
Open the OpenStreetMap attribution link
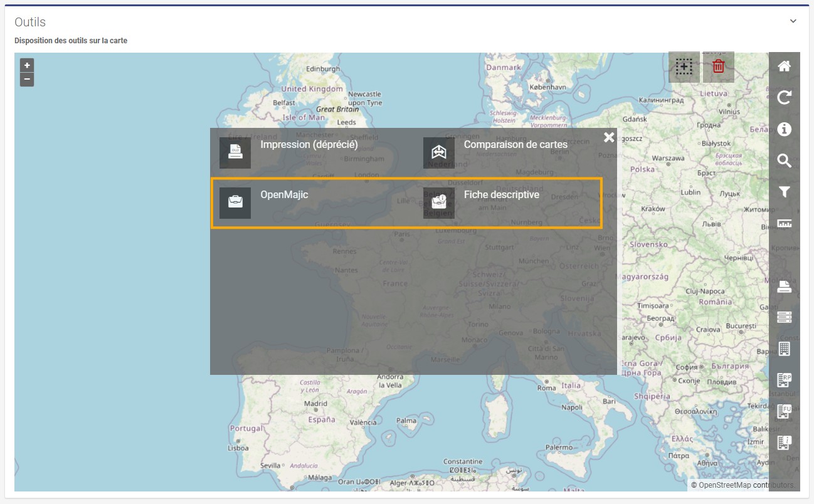726,485
